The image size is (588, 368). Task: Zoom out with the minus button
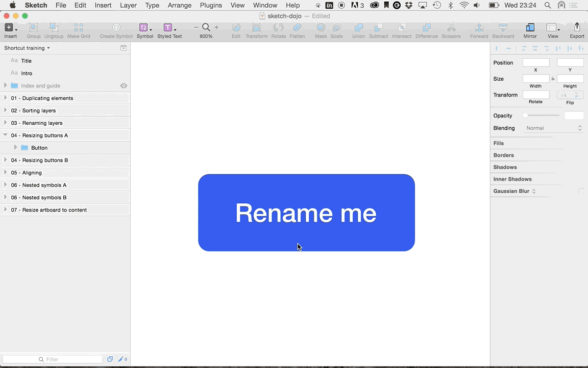click(x=196, y=27)
